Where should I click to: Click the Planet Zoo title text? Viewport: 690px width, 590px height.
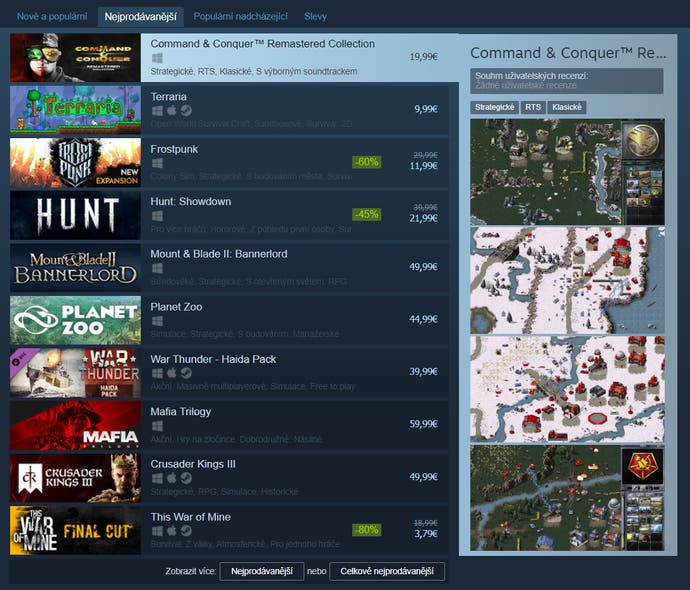point(176,307)
